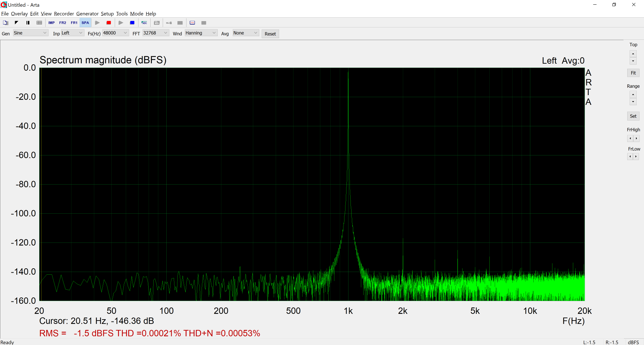Minimize the Arta window
The width and height of the screenshot is (644, 345).
[x=595, y=5]
